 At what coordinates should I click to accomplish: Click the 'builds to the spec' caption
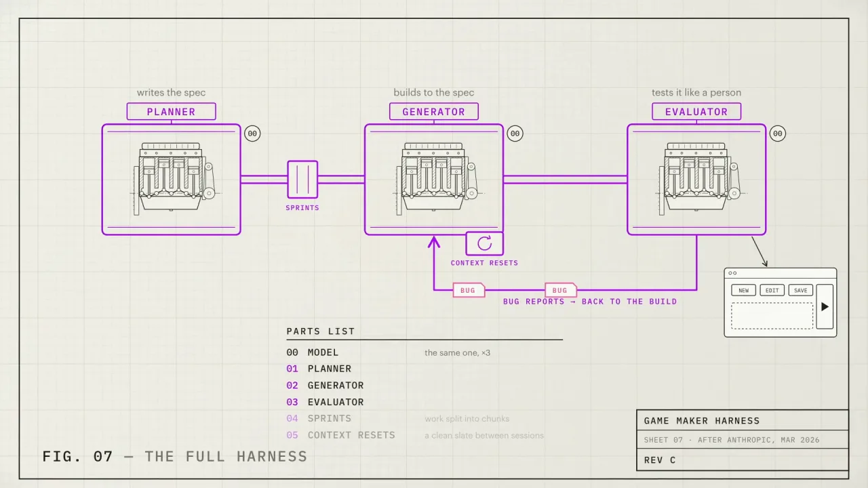[x=434, y=93]
